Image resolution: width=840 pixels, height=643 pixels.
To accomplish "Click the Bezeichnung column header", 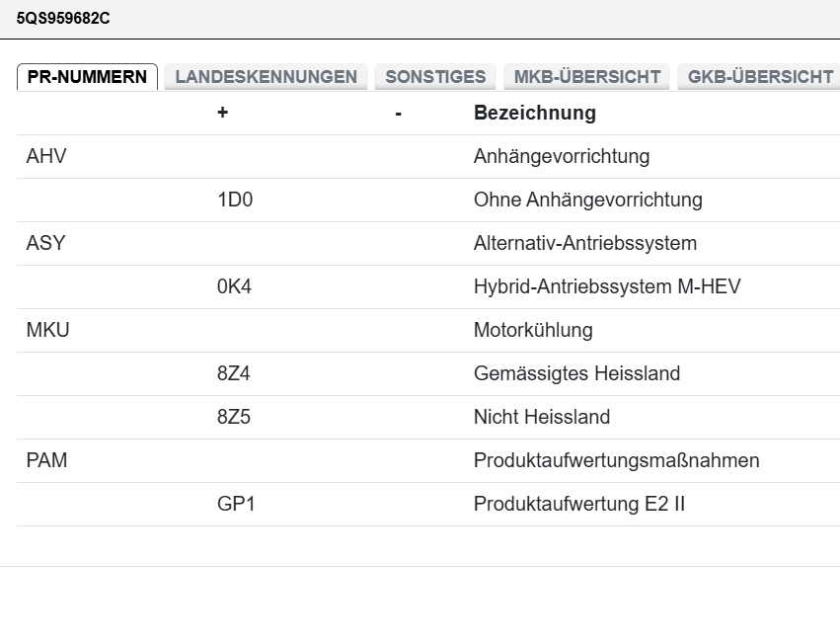I will pyautogui.click(x=535, y=113).
